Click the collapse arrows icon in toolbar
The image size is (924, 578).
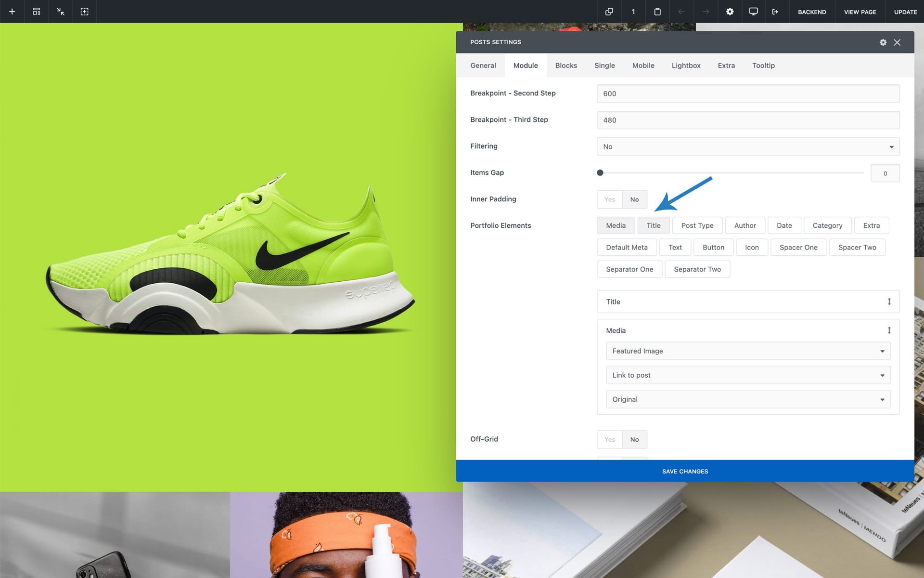pyautogui.click(x=61, y=12)
